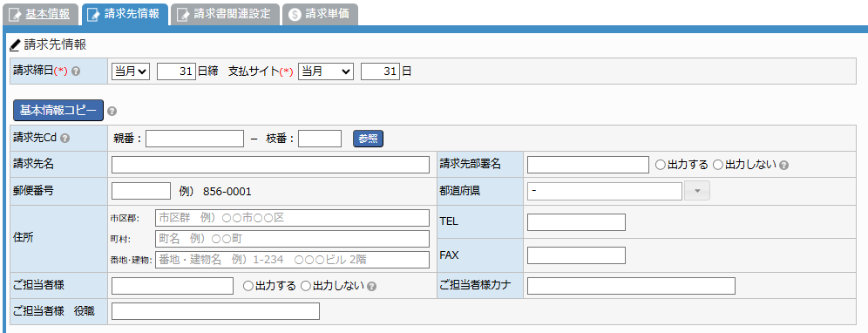This screenshot has height=333, width=868.
Task: Click the 市区郡 address field
Action: point(292,218)
